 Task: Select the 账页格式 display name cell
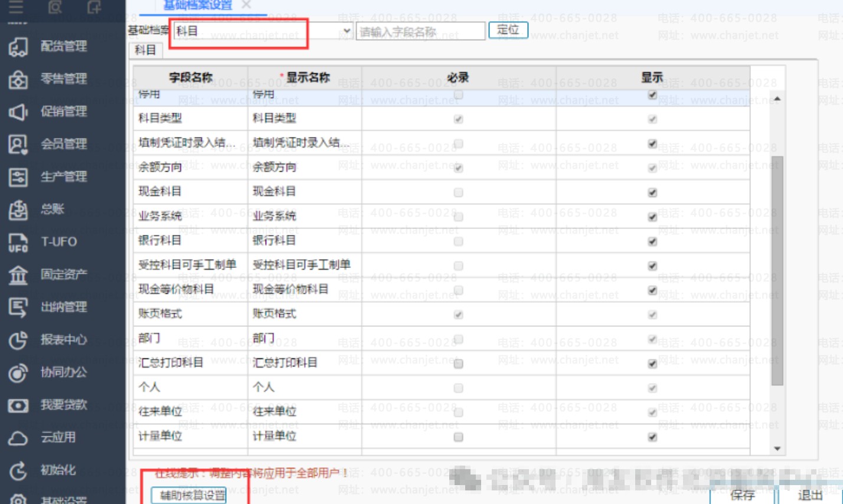(x=305, y=314)
